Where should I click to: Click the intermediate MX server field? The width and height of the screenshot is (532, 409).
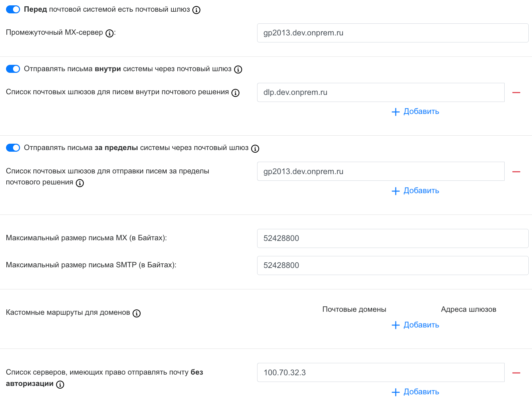392,33
